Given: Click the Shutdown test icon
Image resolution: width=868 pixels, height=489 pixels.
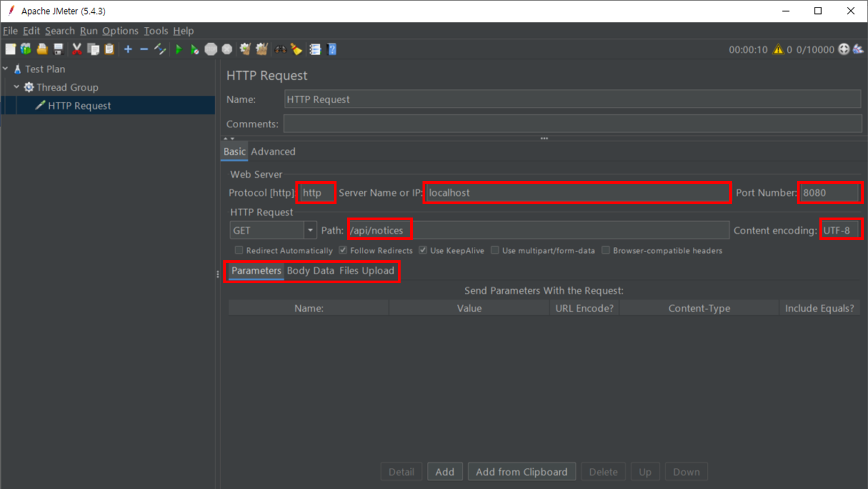Looking at the screenshot, I should point(227,50).
